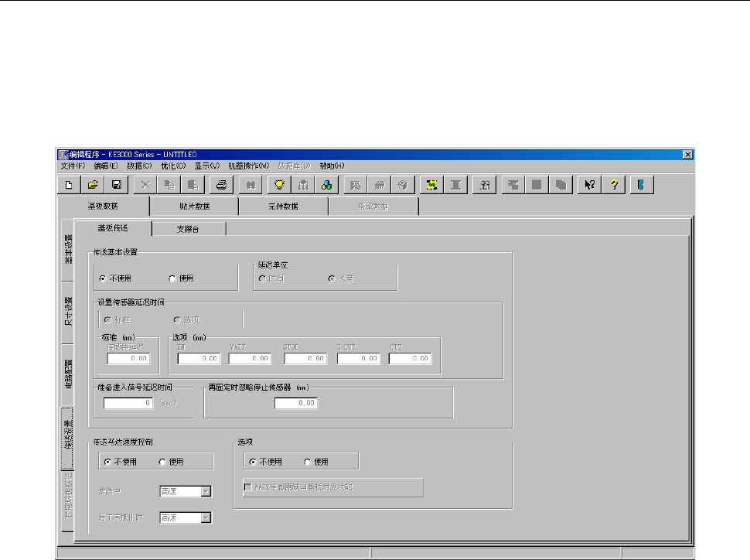Click the overlapping squares toolbar icon
This screenshot has width=750, height=560.
(x=561, y=185)
